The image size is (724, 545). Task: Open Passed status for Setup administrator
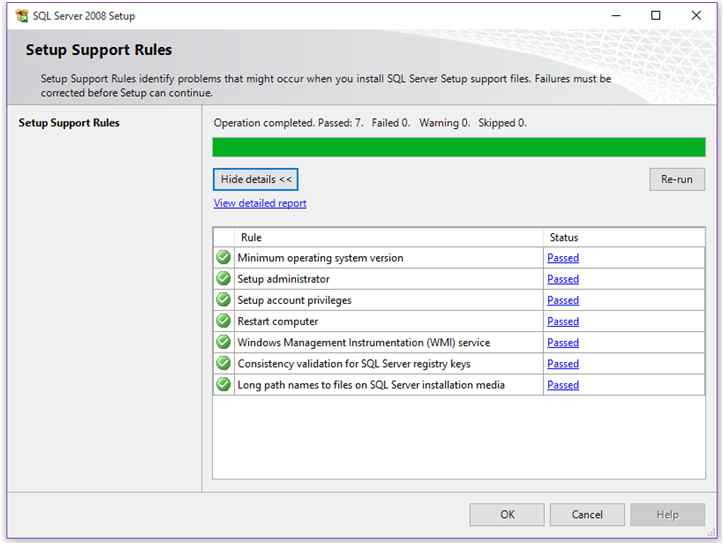(563, 279)
